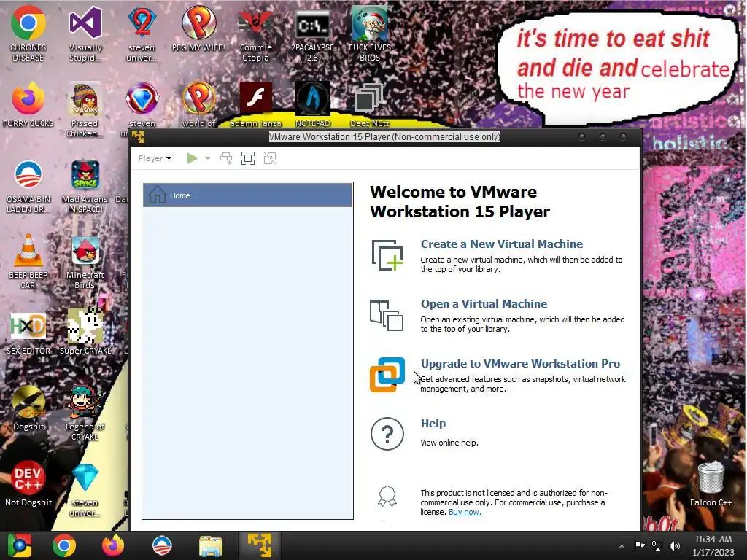Open Minecraft Birds desktop icon
747x560 pixels.
tap(85, 261)
